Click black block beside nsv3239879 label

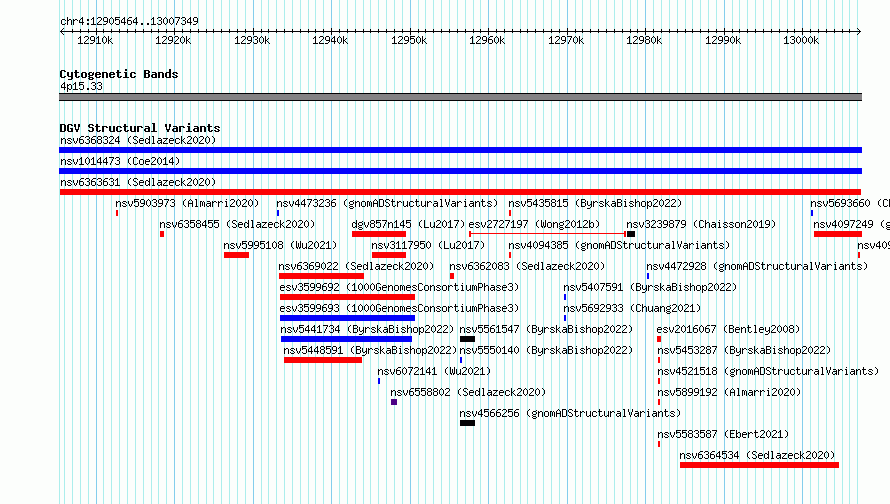(631, 234)
